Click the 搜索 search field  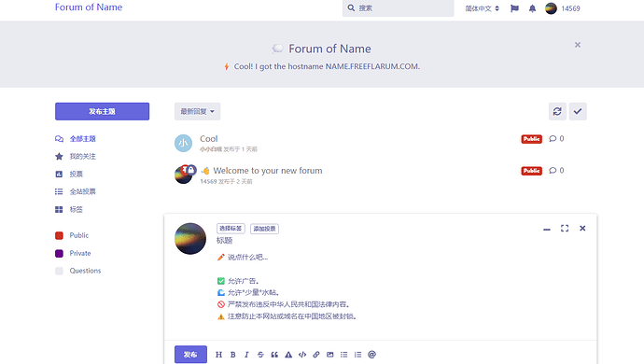[x=398, y=8]
